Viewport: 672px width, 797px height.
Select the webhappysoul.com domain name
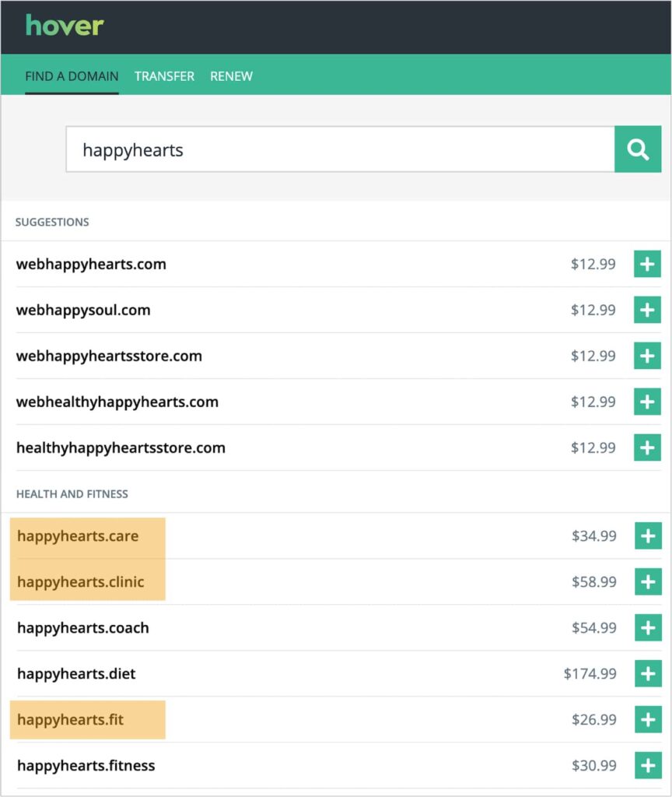tap(83, 310)
